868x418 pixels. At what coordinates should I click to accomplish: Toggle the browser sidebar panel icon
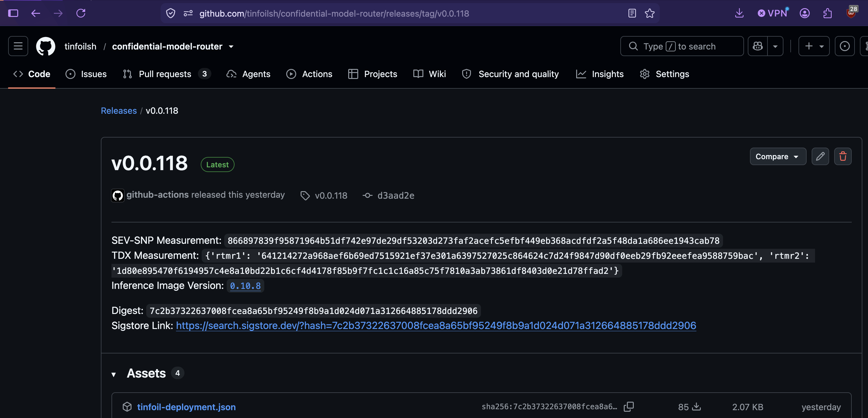13,13
